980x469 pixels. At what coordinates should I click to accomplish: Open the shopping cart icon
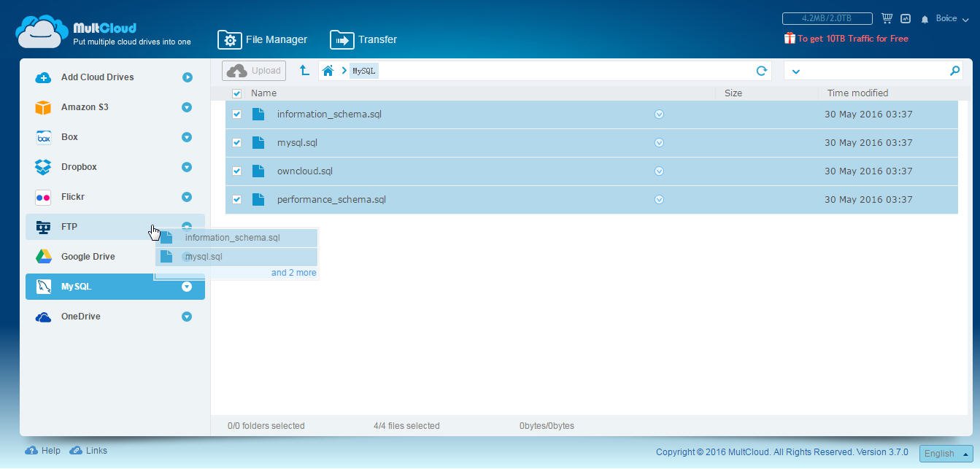[x=887, y=18]
